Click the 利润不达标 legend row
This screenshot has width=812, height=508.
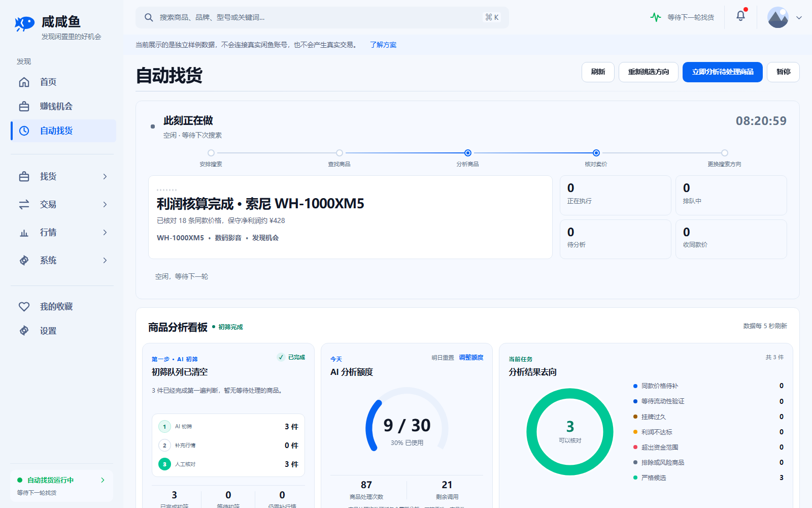click(708, 432)
